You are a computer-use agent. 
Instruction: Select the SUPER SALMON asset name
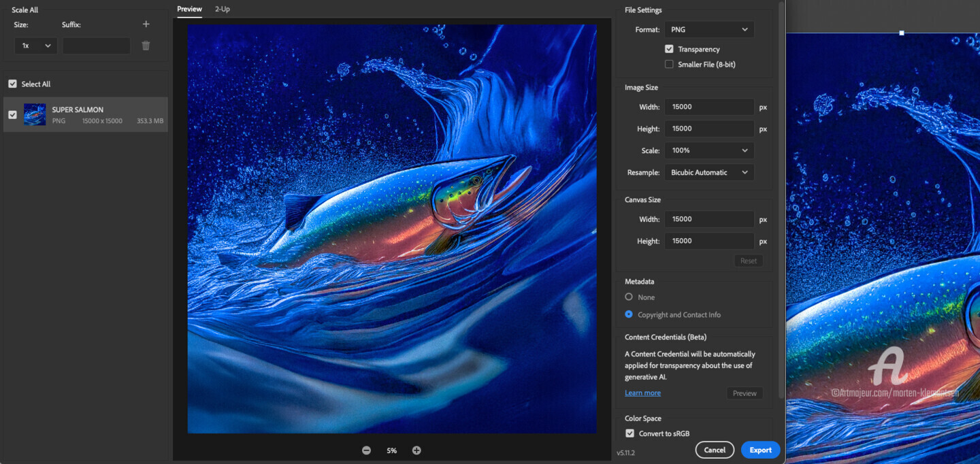[x=78, y=110]
